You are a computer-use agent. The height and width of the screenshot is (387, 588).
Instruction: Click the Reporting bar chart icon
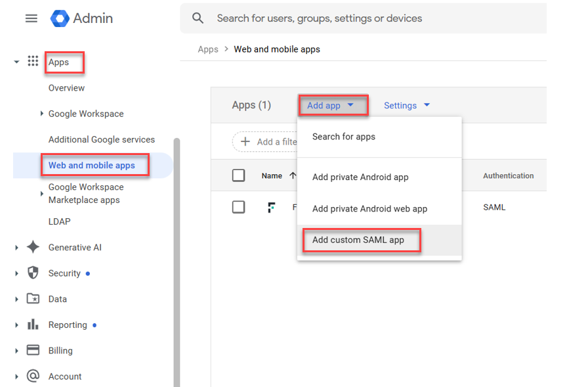click(x=33, y=325)
